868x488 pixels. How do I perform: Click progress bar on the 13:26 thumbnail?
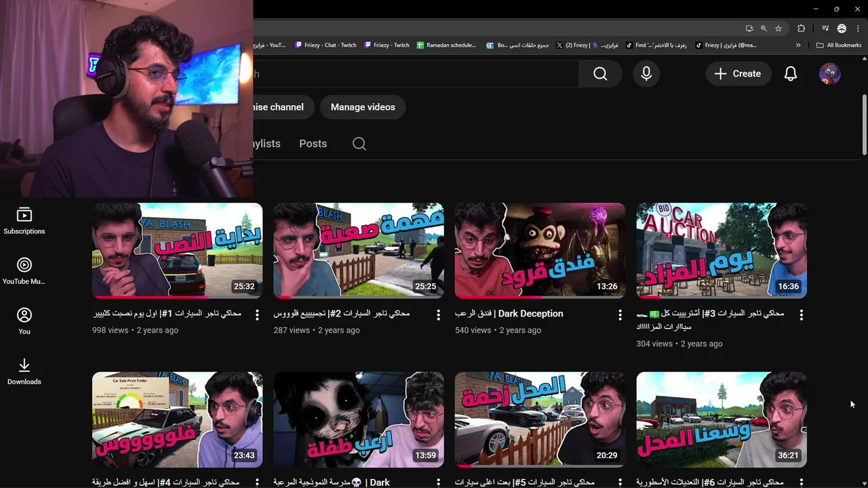[x=540, y=297]
